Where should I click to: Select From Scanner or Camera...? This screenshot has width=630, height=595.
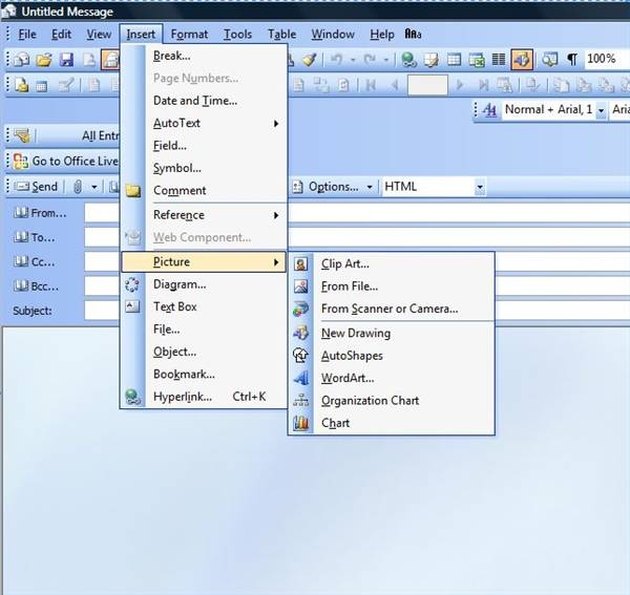[x=392, y=309]
